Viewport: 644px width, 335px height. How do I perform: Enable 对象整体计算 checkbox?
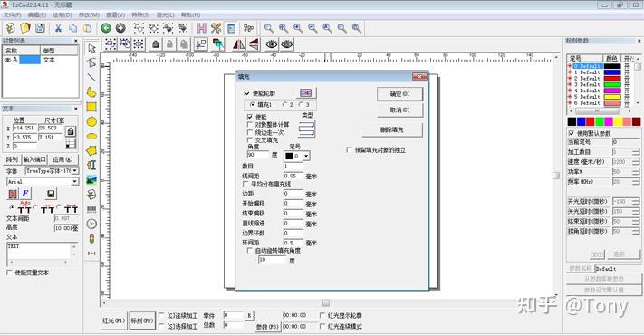tap(250, 124)
